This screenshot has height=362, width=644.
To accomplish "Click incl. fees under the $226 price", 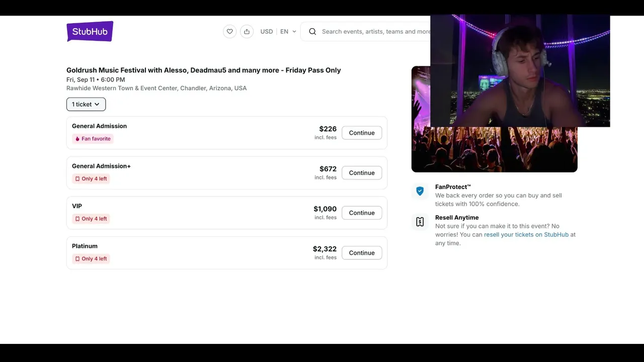I will tap(326, 137).
